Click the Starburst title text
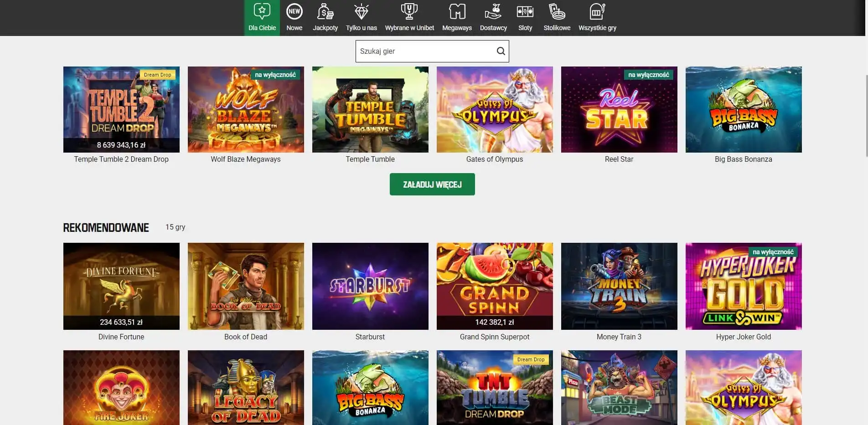Image resolution: width=868 pixels, height=425 pixels. pos(370,337)
